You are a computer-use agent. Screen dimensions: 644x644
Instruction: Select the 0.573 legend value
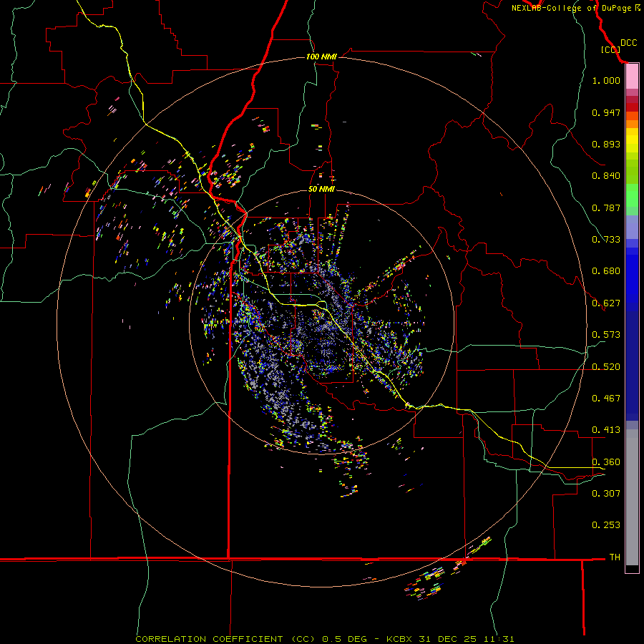point(606,335)
